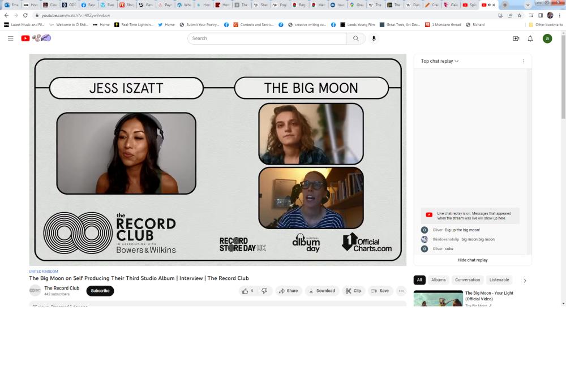Switch to the Spin YouTube tab
Screen dimensions: 566x392
(x=470, y=5)
